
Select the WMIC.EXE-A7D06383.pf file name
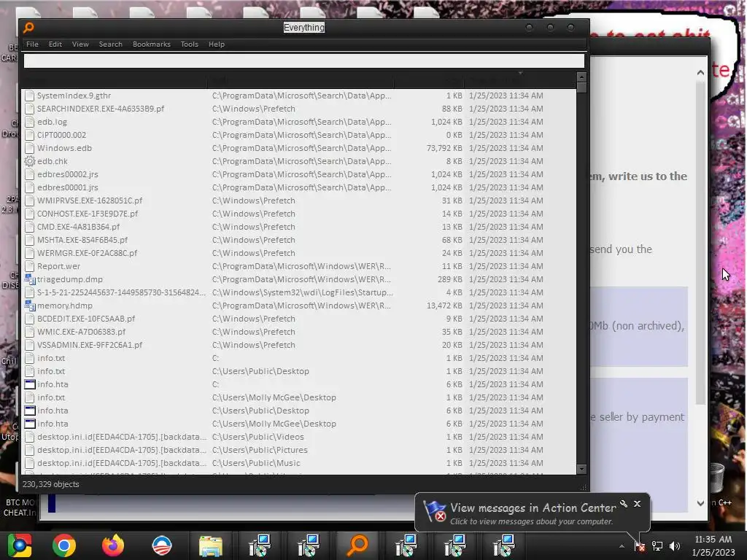point(82,332)
